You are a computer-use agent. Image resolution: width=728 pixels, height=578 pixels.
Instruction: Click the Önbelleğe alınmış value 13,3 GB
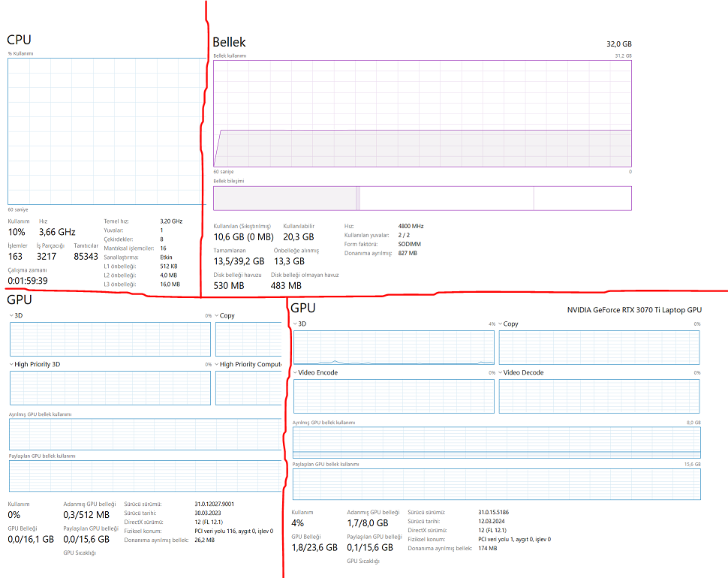[x=289, y=261]
